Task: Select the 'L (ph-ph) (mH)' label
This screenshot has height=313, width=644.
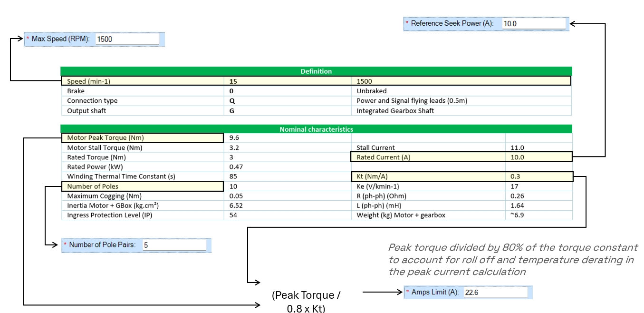Action: pyautogui.click(x=379, y=205)
